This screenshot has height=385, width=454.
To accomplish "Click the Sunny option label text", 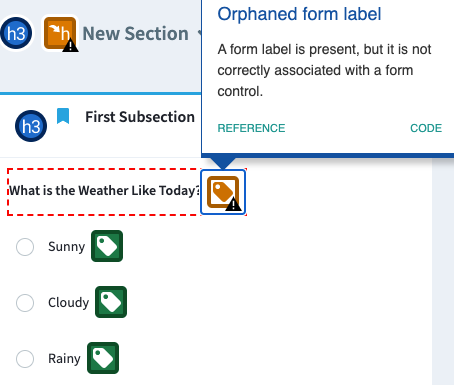I will point(67,247).
